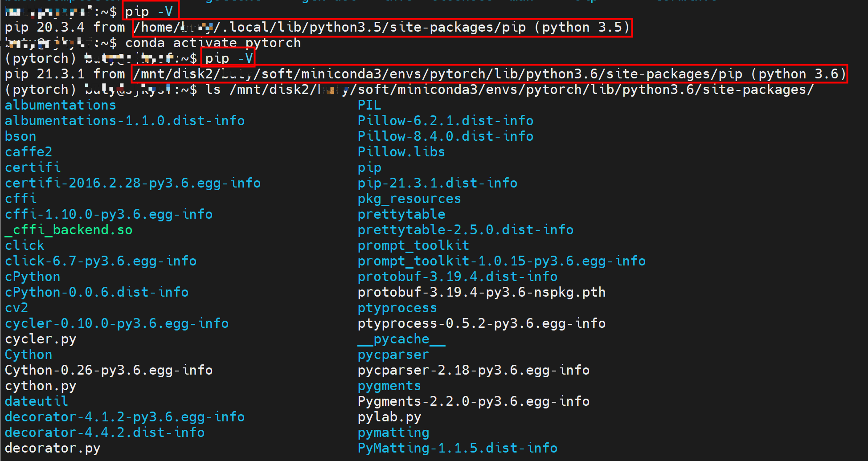The height and width of the screenshot is (461, 868).
Task: Select the 'Pillow.libs' directory entry
Action: 401,152
